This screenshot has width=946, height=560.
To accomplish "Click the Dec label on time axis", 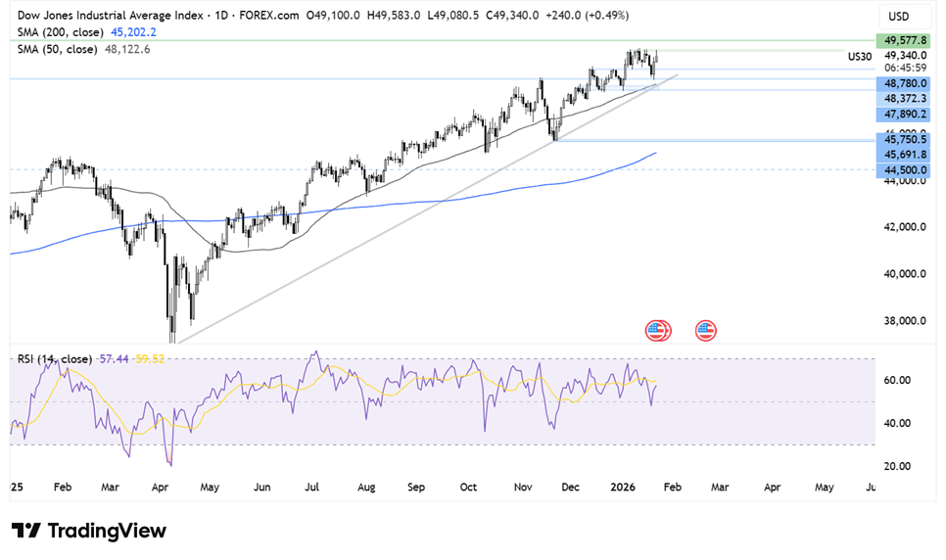I will 570,487.
